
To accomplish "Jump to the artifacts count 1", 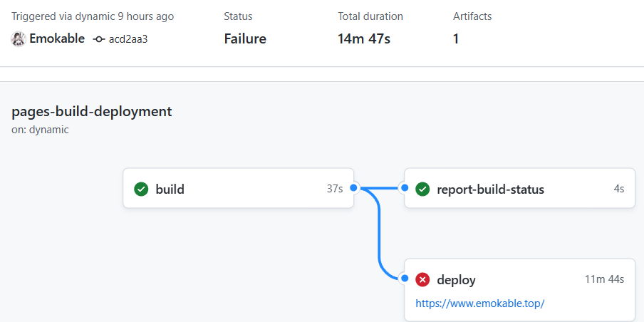I will tap(456, 38).
